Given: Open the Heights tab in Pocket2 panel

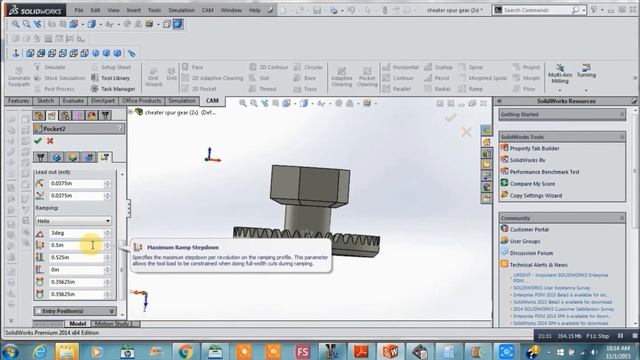Looking at the screenshot, I should (x=72, y=157).
